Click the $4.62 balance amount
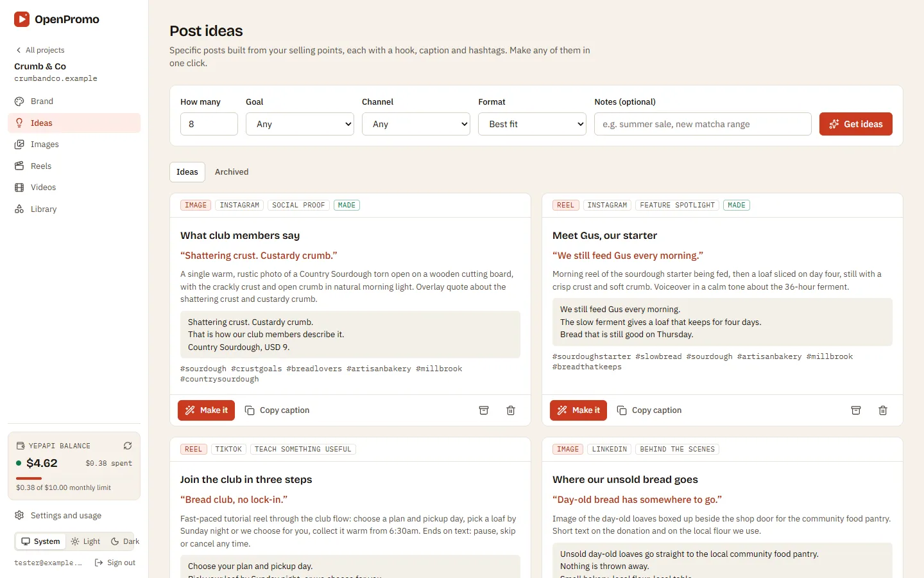The height and width of the screenshot is (578, 924). [42, 463]
